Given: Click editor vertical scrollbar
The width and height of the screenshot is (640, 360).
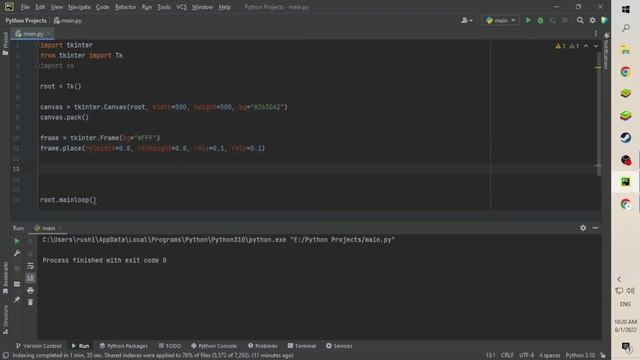Looking at the screenshot, I should (599, 114).
